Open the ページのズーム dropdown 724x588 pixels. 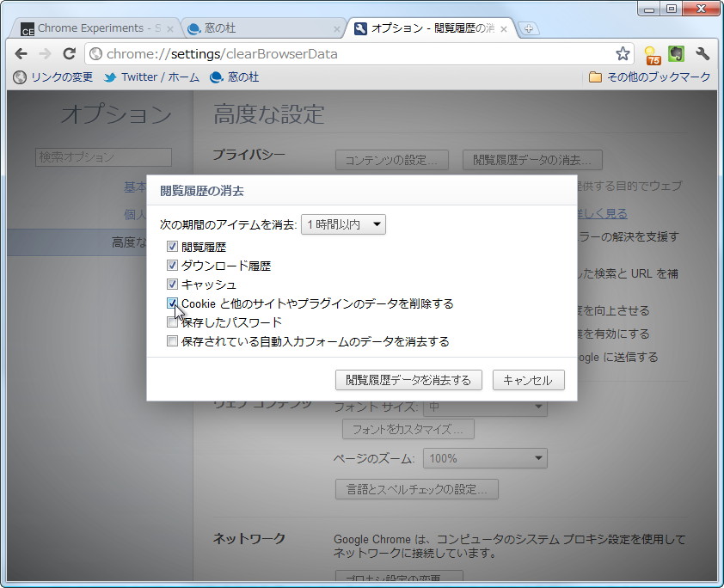coord(485,458)
